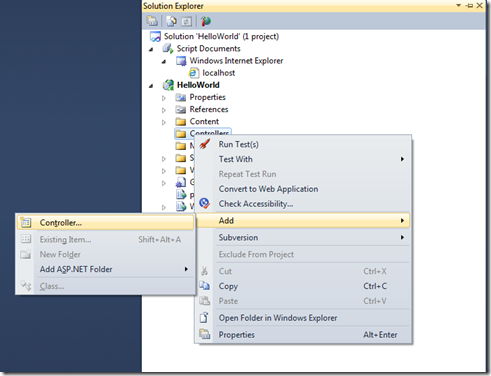Image resolution: width=491 pixels, height=376 pixels.
Task: Select Check Accessibility... menu entry
Action: click(303, 203)
